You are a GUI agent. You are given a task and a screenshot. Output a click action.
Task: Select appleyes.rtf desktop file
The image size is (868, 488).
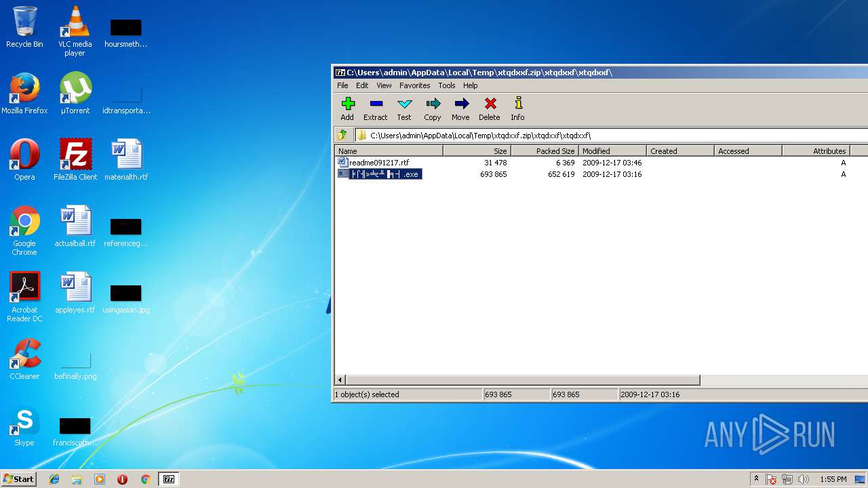pos(75,293)
